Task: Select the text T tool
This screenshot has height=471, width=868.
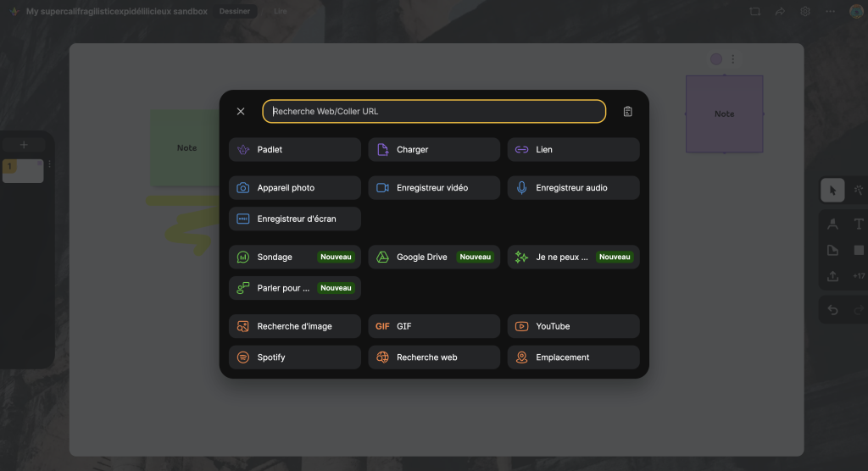Action: (x=858, y=224)
